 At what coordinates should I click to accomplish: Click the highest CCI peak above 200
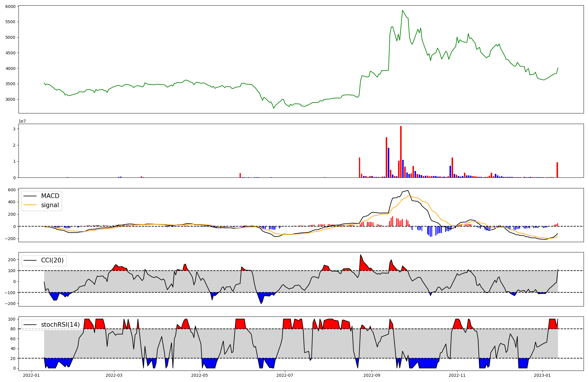[x=360, y=255]
